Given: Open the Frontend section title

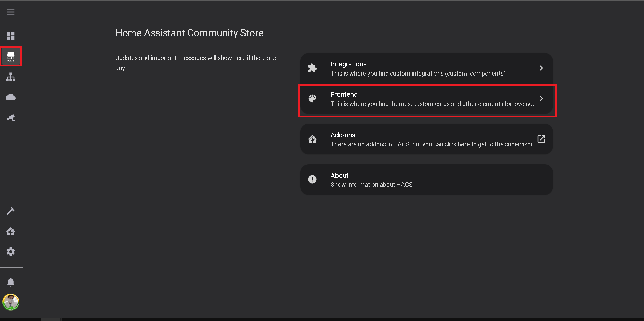Looking at the screenshot, I should [344, 94].
